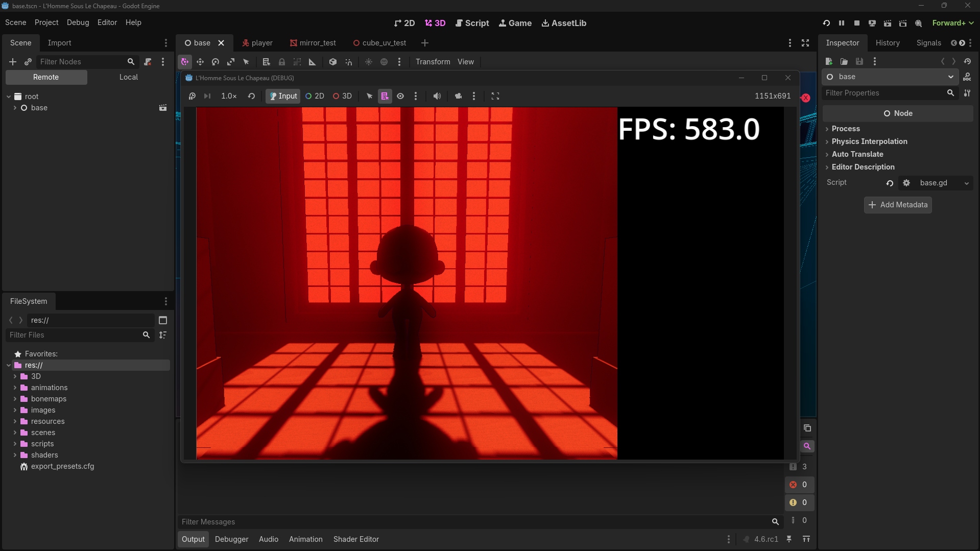Click the attach script icon in Scene panel
Viewport: 980px width, 551px height.
(x=148, y=62)
